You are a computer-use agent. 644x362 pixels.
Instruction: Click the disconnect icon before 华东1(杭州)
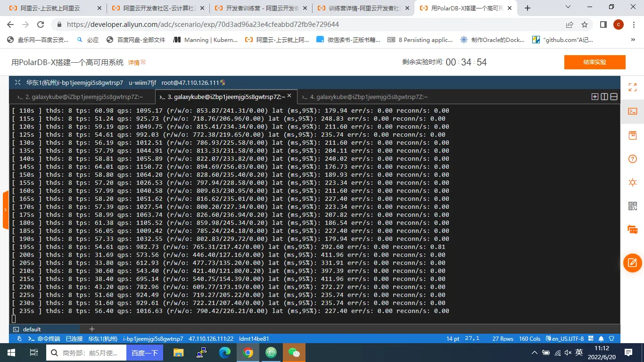[17, 82]
